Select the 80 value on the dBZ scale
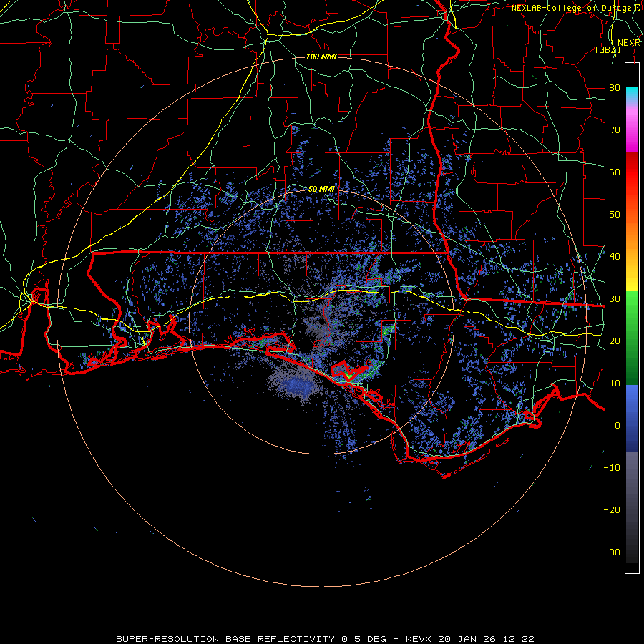This screenshot has width=644, height=644. pyautogui.click(x=615, y=88)
